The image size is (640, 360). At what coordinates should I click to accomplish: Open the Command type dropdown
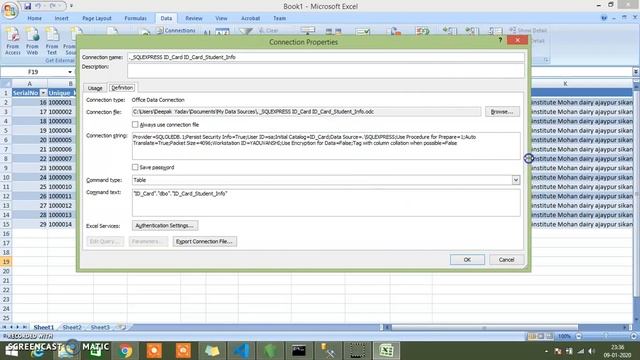click(x=516, y=180)
